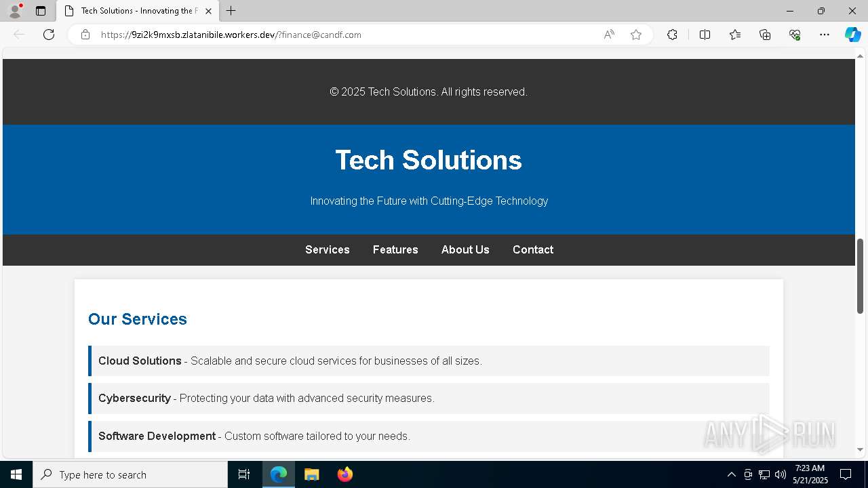Show hidden system tray icons
Viewport: 868px width, 488px height.
[x=731, y=474]
